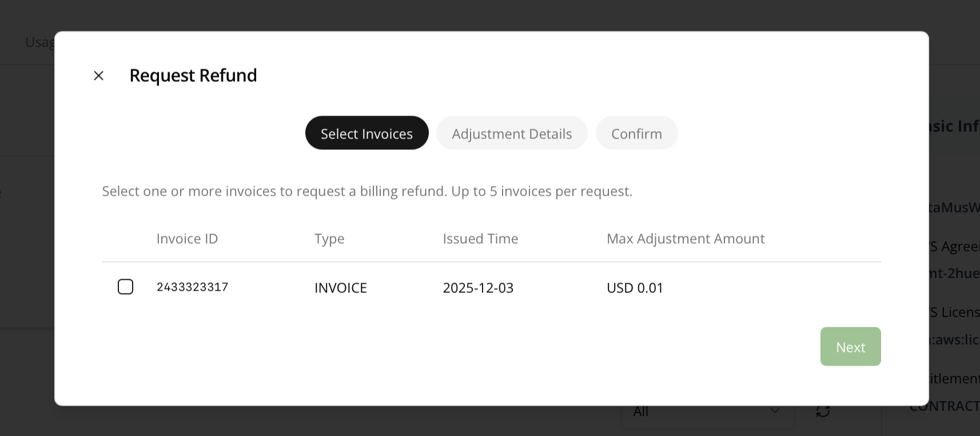Screen dimensions: 980x436
Task: Select the Max Adjustment Amount header
Action: [x=686, y=238]
